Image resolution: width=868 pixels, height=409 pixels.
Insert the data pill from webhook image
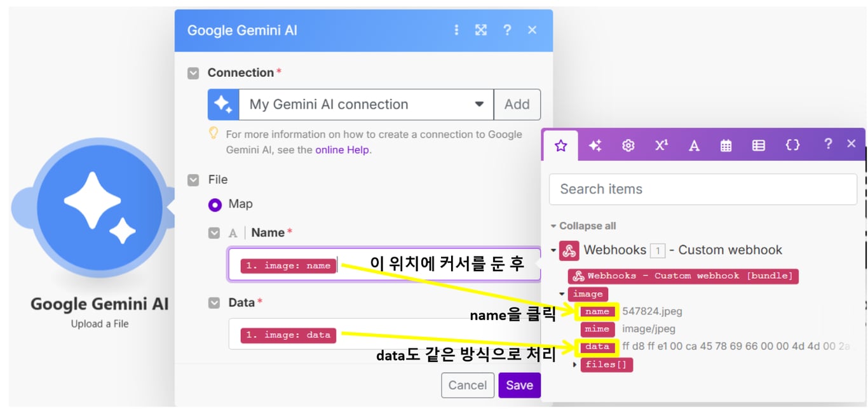597,347
